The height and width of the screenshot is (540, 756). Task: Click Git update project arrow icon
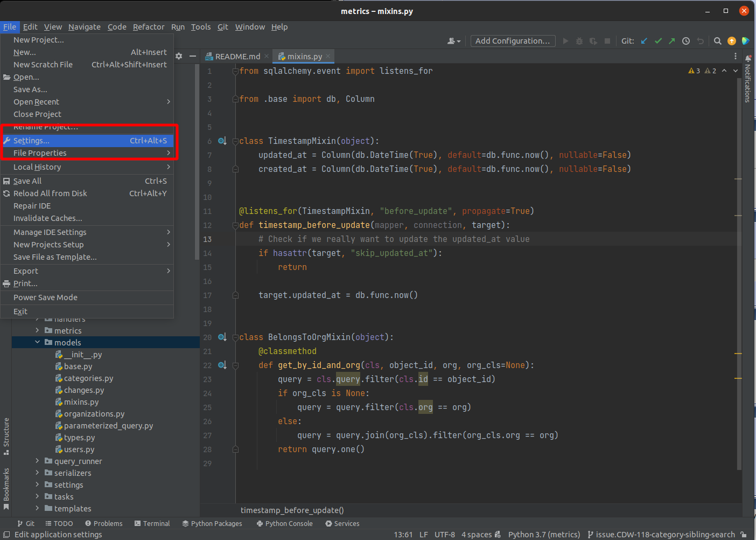coord(644,41)
